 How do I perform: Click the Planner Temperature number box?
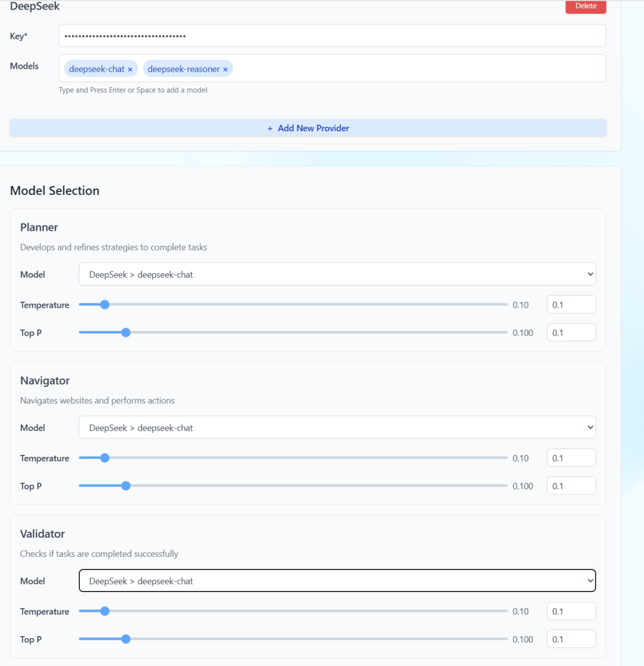[571, 305]
